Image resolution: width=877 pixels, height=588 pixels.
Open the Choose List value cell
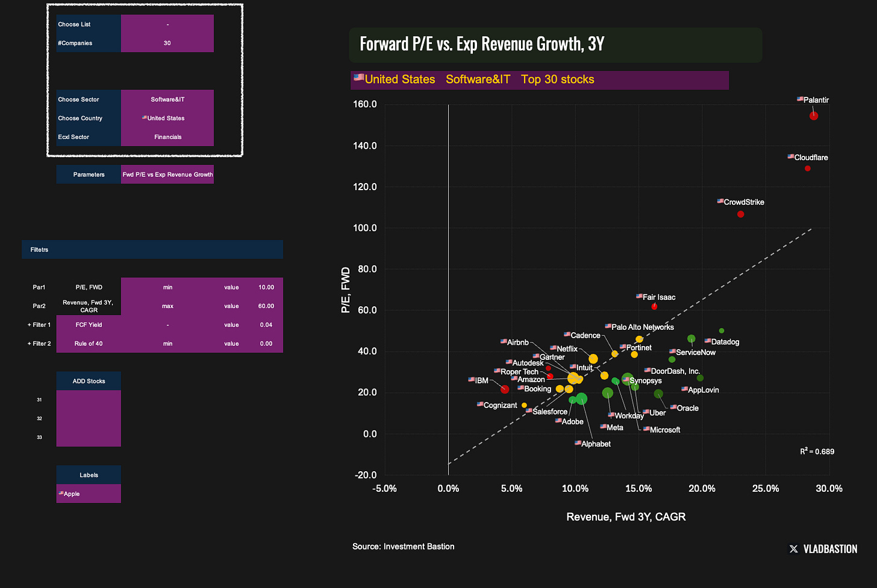(167, 24)
